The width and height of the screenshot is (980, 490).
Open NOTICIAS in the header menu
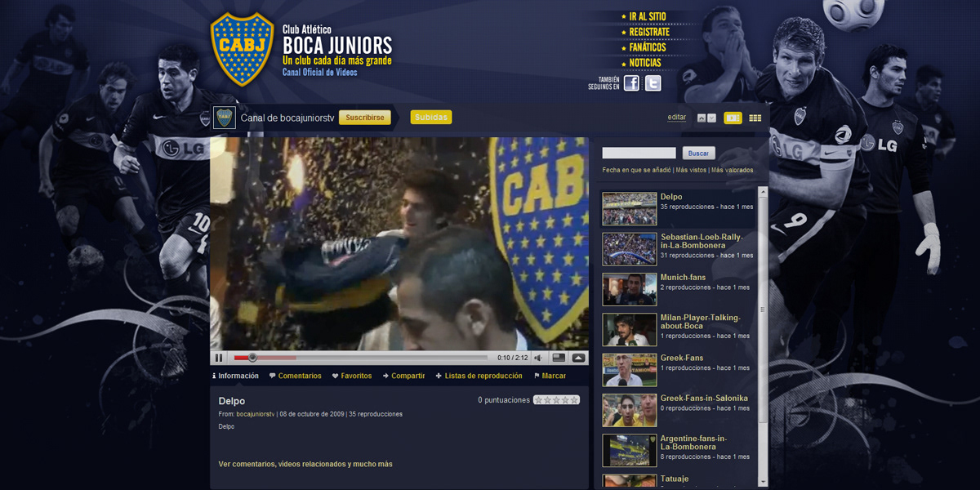click(x=645, y=63)
